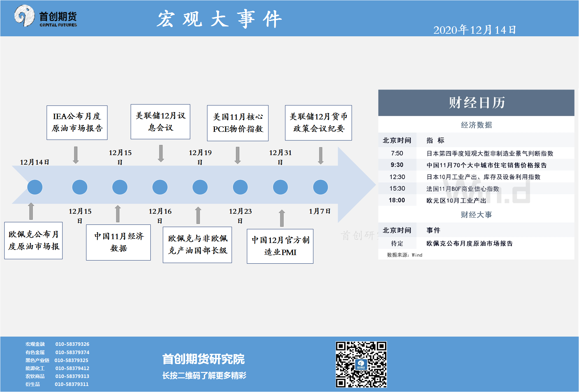579x392 pixels.
Task: Select the timeline dot for 1月7日
Action: [321, 187]
